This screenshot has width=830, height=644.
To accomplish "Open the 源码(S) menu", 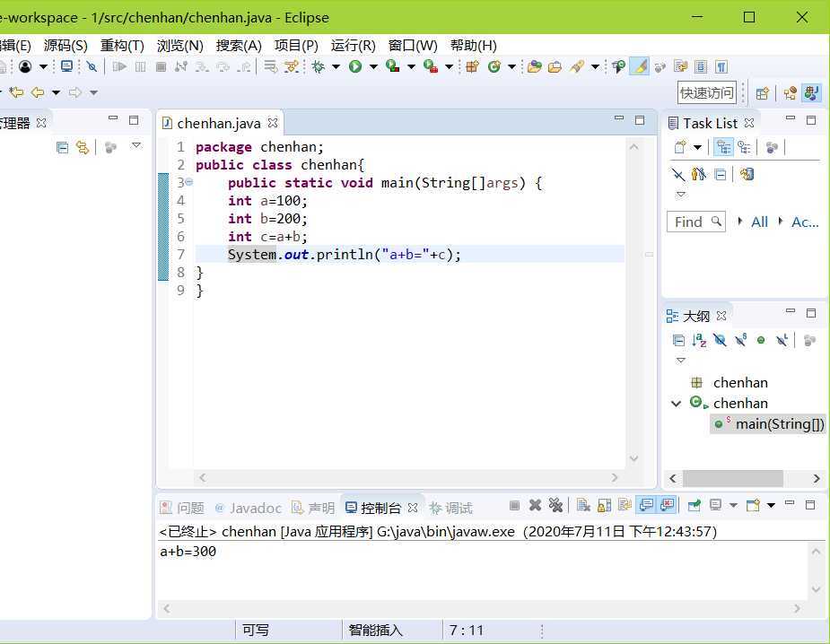I will (x=66, y=46).
